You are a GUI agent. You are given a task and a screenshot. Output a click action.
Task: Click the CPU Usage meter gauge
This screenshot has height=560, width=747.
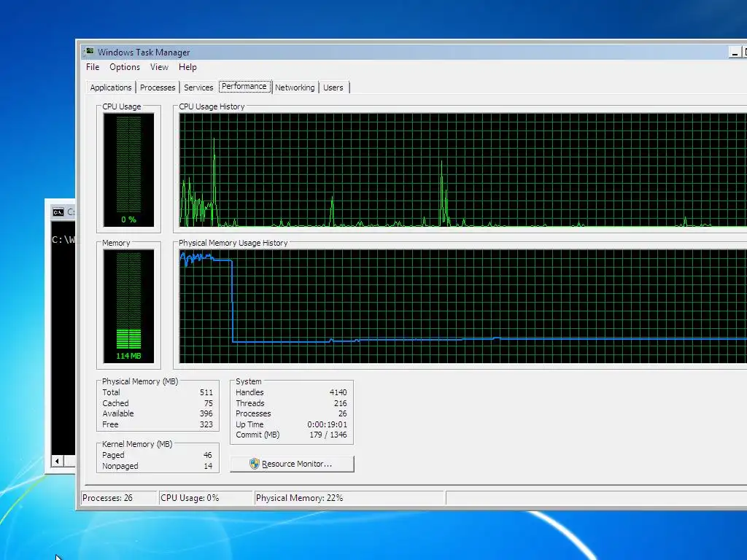pyautogui.click(x=128, y=169)
